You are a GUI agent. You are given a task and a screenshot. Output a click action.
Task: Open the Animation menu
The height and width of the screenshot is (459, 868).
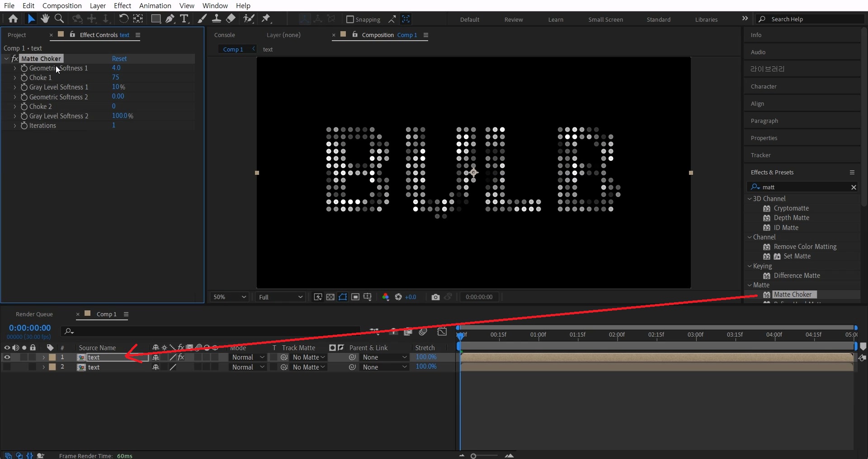pos(155,5)
